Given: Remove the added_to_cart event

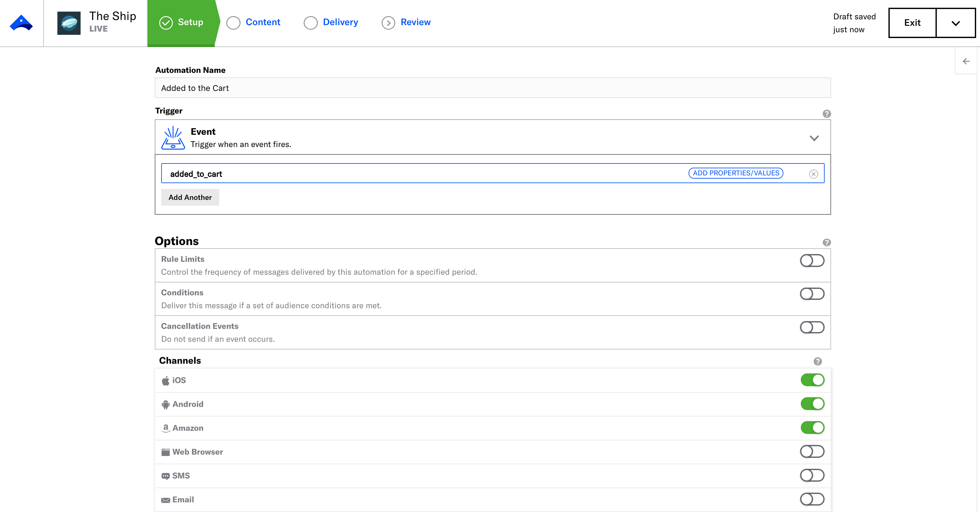Looking at the screenshot, I should tap(813, 174).
